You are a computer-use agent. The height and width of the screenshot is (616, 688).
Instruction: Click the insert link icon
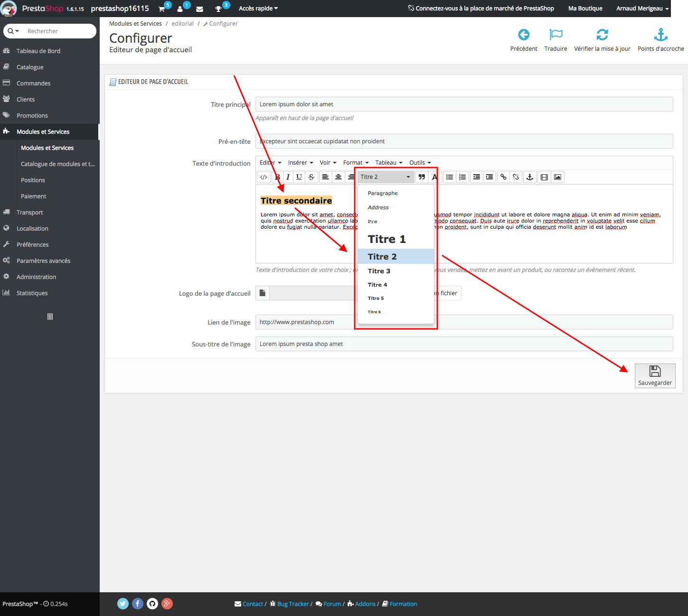coord(503,177)
